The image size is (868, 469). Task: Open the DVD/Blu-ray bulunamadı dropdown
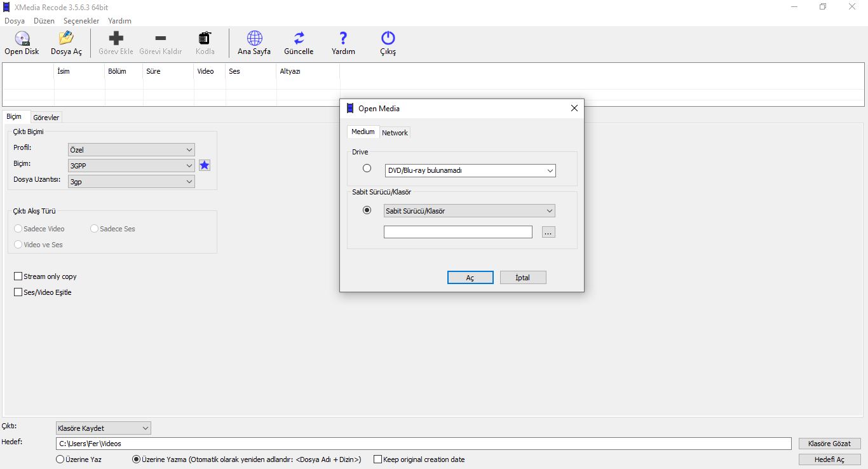click(x=470, y=170)
